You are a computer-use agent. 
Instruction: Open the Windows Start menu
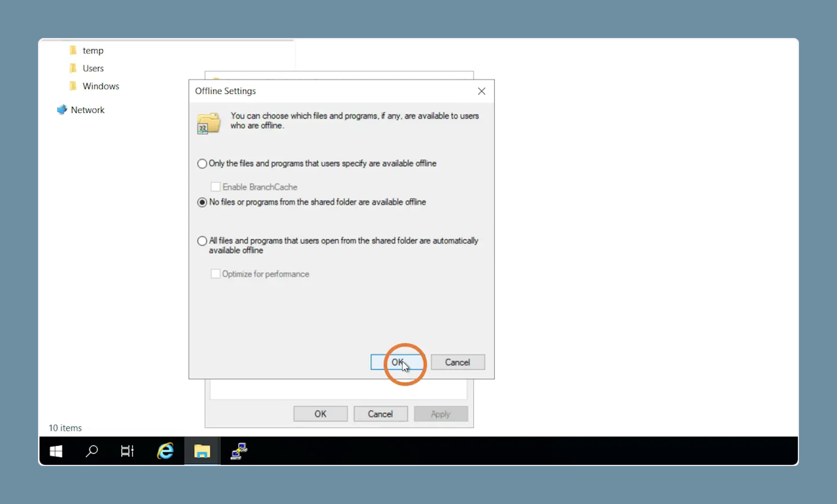pyautogui.click(x=56, y=451)
